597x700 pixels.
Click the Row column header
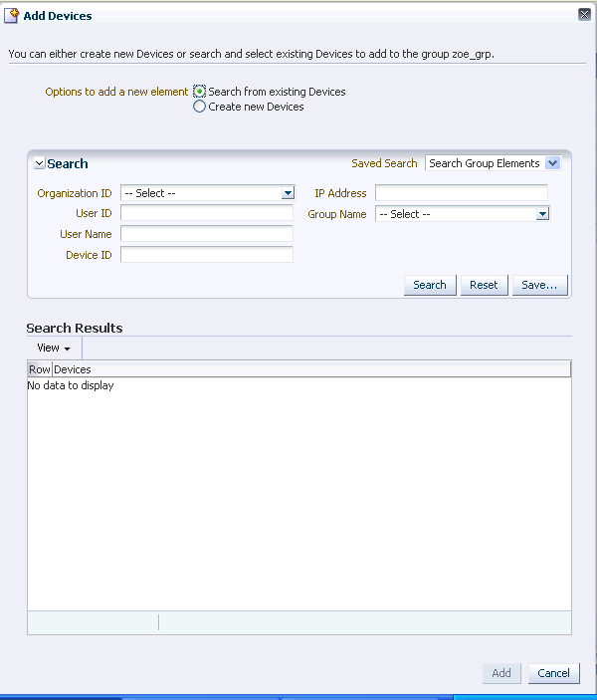tap(40, 369)
